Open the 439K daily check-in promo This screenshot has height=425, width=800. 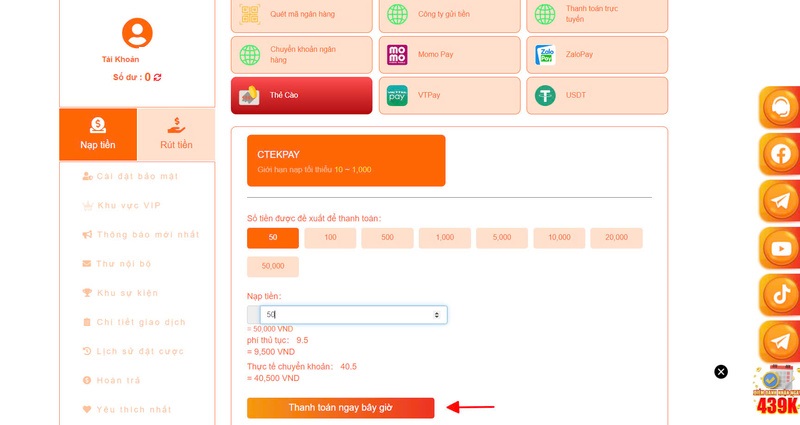click(777, 391)
